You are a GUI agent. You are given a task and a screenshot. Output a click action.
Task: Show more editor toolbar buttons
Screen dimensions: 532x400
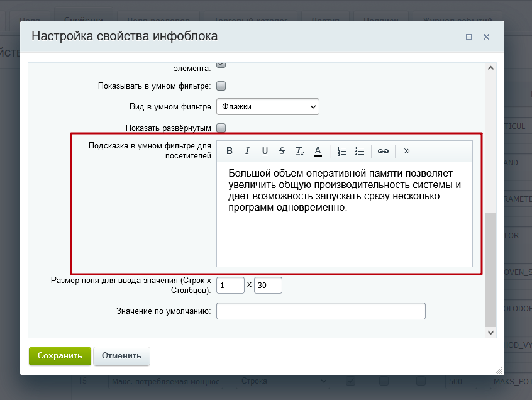[407, 151]
